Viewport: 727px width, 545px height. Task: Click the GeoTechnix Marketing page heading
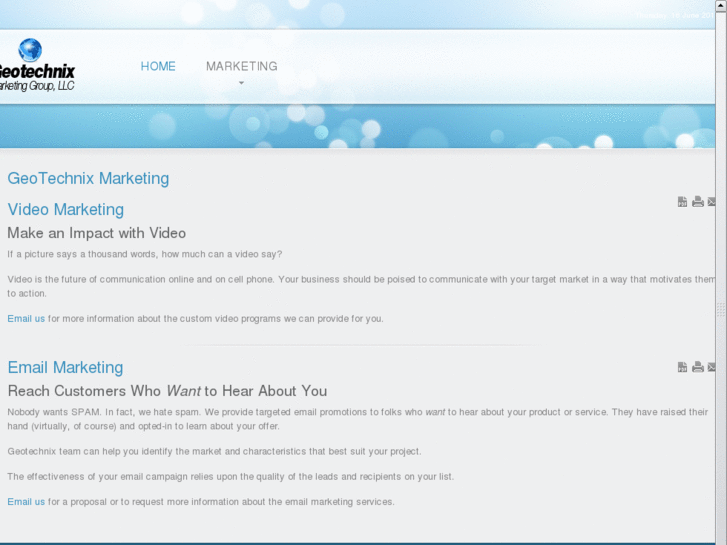click(x=88, y=179)
